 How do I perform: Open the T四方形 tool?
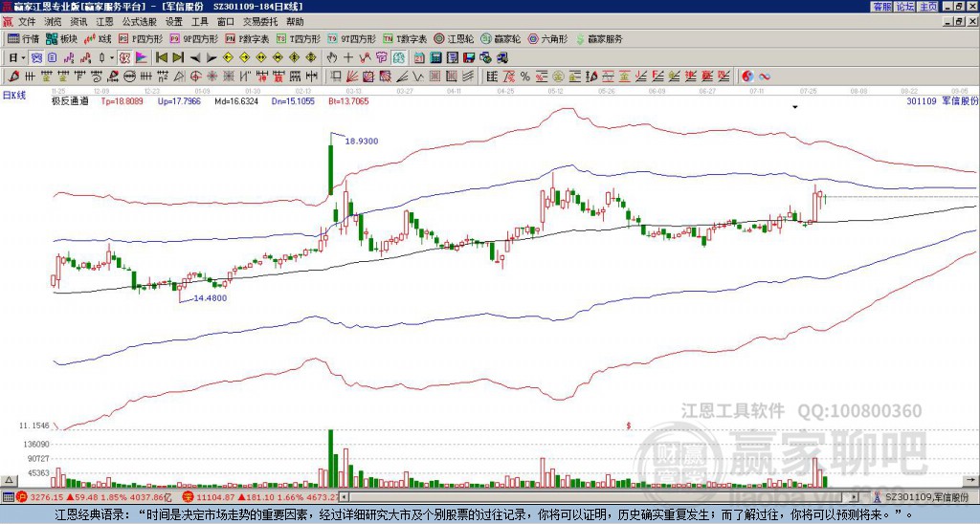[299, 38]
